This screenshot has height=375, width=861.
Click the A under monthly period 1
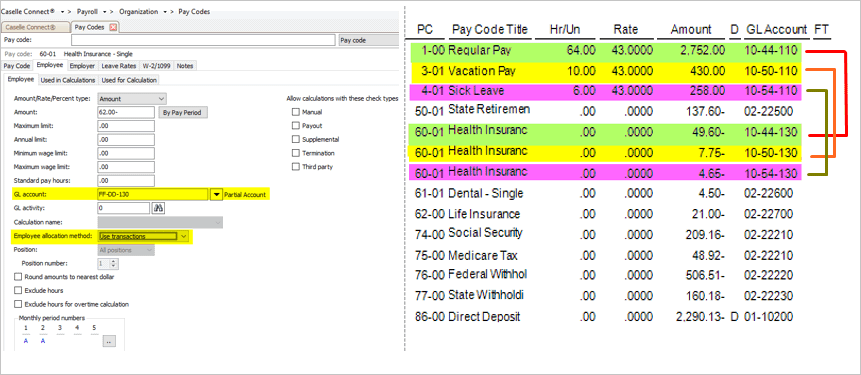(x=26, y=341)
